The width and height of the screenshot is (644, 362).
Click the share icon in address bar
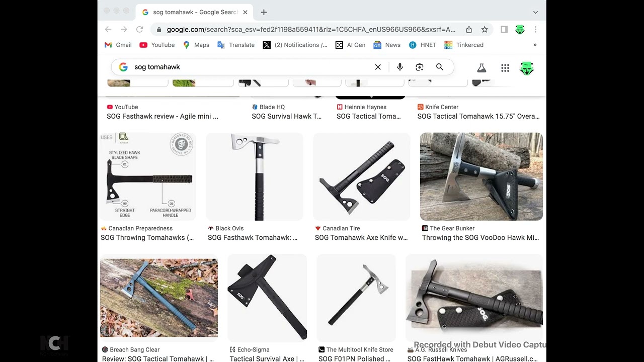tap(469, 30)
